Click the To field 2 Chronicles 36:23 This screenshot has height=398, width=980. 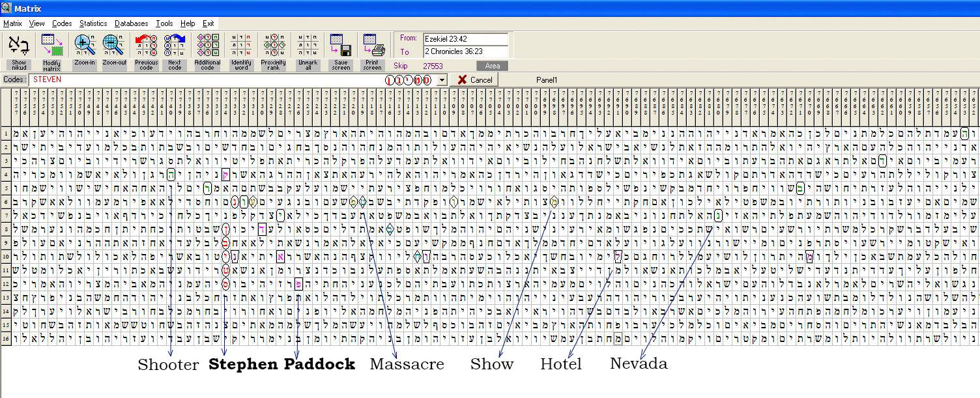pyautogui.click(x=466, y=51)
